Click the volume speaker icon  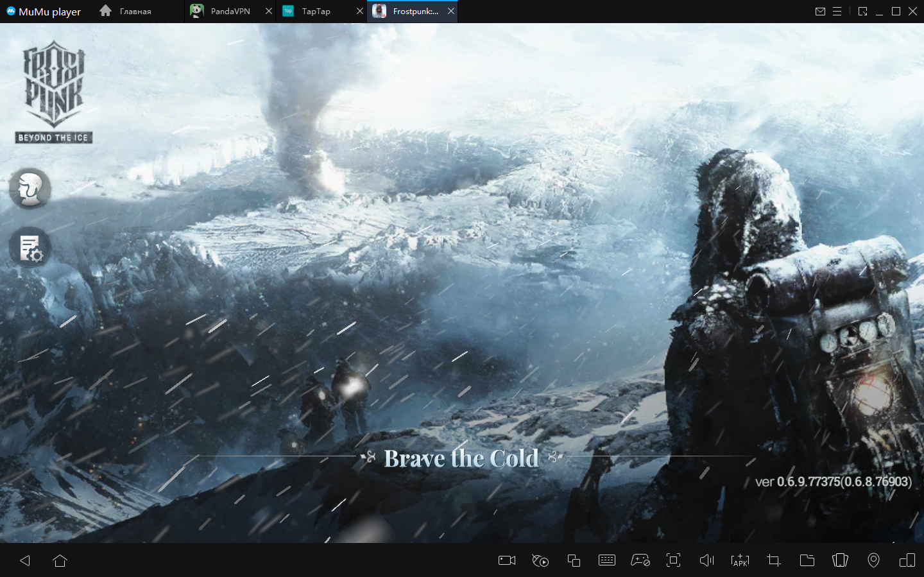tap(706, 560)
